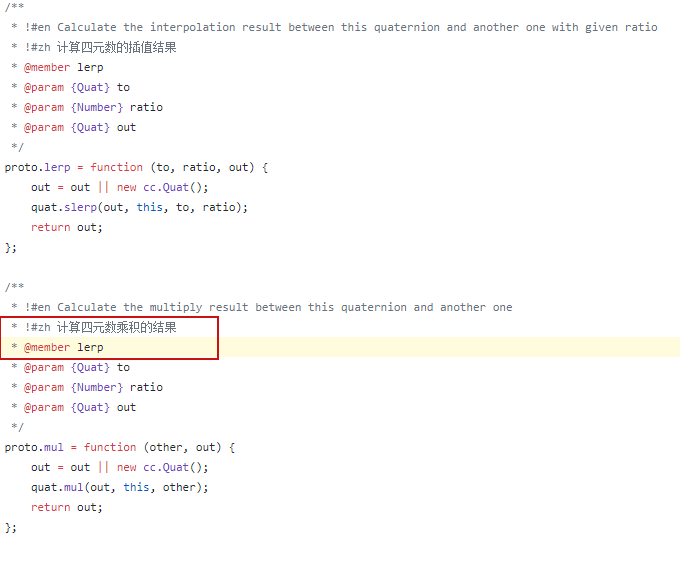Click the 'function' keyword in the proto.lerp line

(x=116, y=167)
